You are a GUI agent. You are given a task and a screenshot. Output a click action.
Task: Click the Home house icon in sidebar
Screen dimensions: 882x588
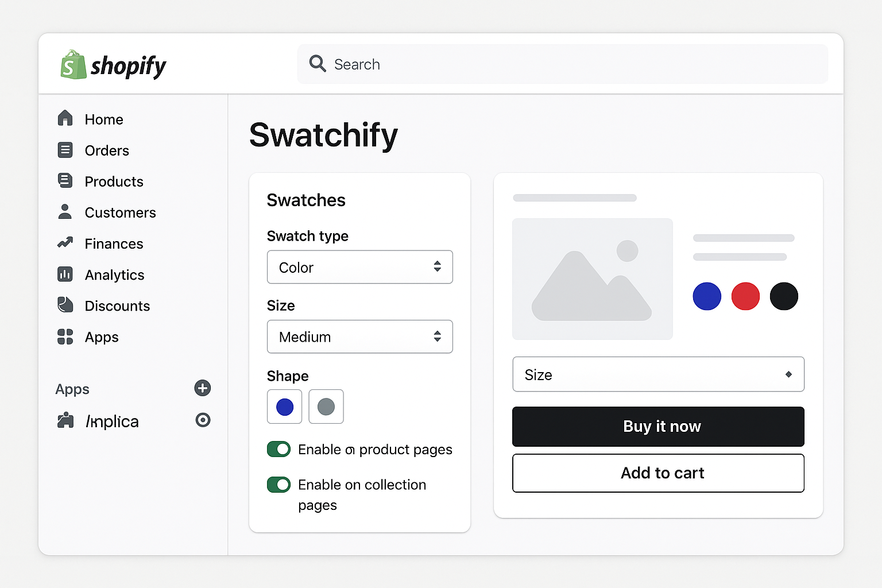pyautogui.click(x=65, y=118)
